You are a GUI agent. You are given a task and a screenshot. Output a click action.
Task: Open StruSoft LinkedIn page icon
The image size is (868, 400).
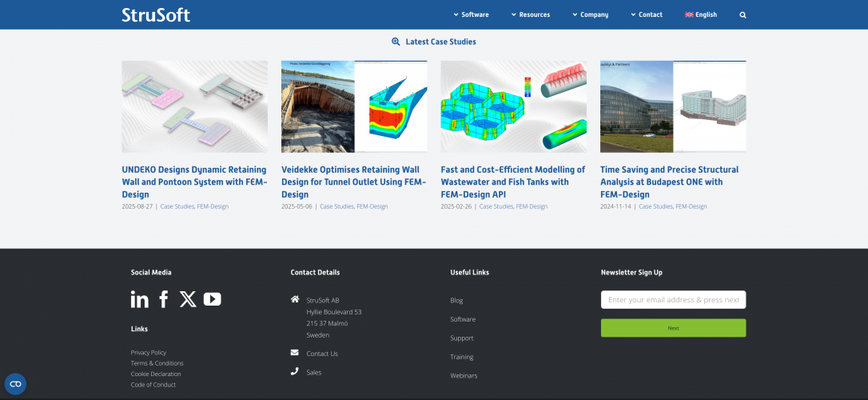(140, 299)
